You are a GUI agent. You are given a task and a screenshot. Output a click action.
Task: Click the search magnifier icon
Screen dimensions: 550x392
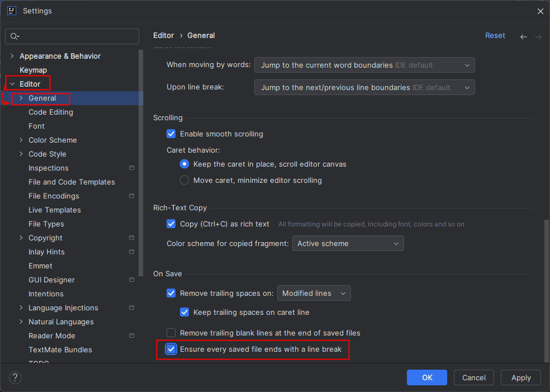click(x=15, y=36)
